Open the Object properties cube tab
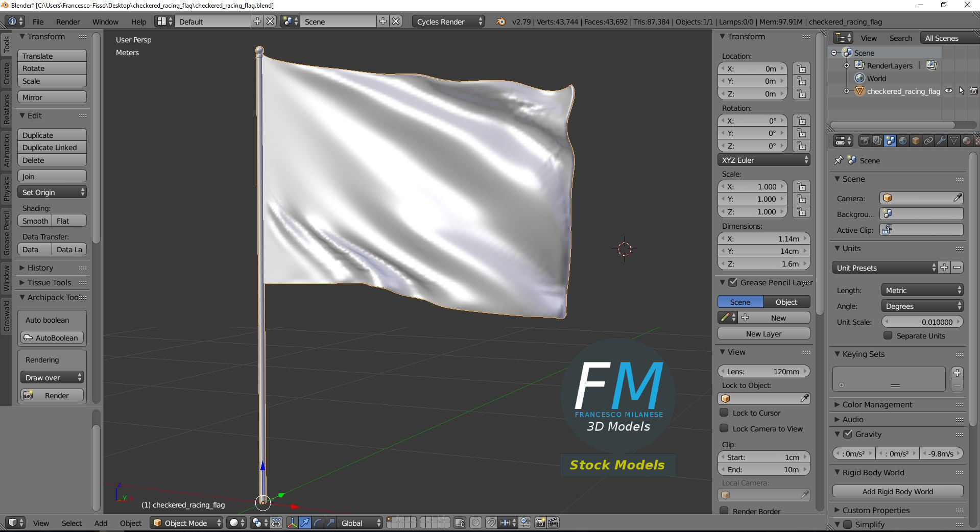Image resolution: width=980 pixels, height=532 pixels. tap(916, 141)
